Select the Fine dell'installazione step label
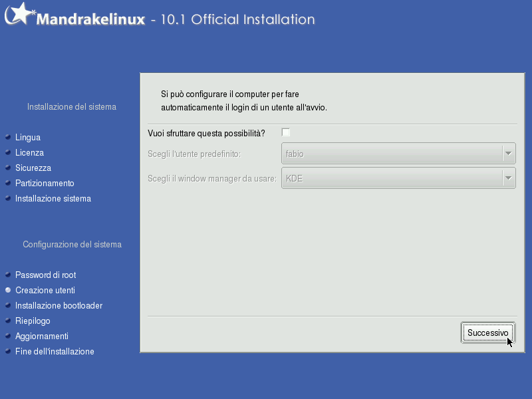 tap(55, 351)
